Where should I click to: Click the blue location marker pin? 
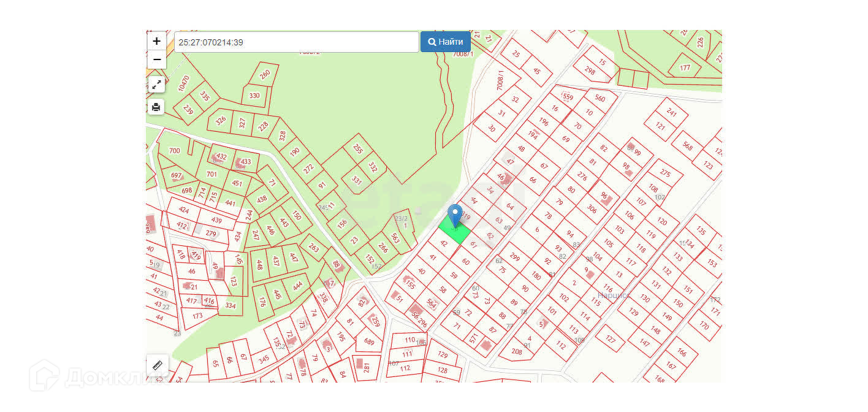pyautogui.click(x=454, y=216)
